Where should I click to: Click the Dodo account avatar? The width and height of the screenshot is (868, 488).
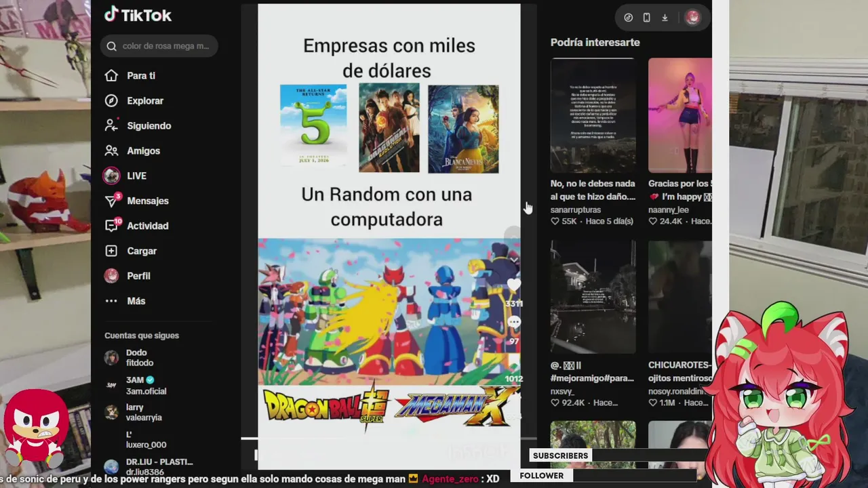[111, 358]
